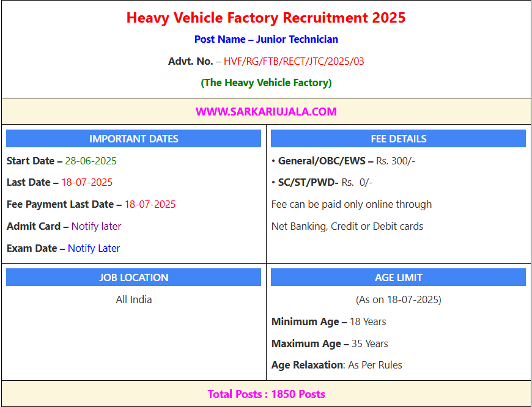Viewport: 532px width, 407px height.
Task: Click the FEE DETAILS header bar
Action: (398, 139)
